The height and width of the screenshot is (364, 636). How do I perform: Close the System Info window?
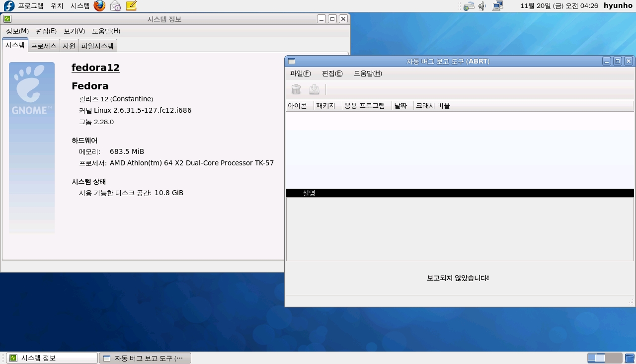[x=343, y=19]
